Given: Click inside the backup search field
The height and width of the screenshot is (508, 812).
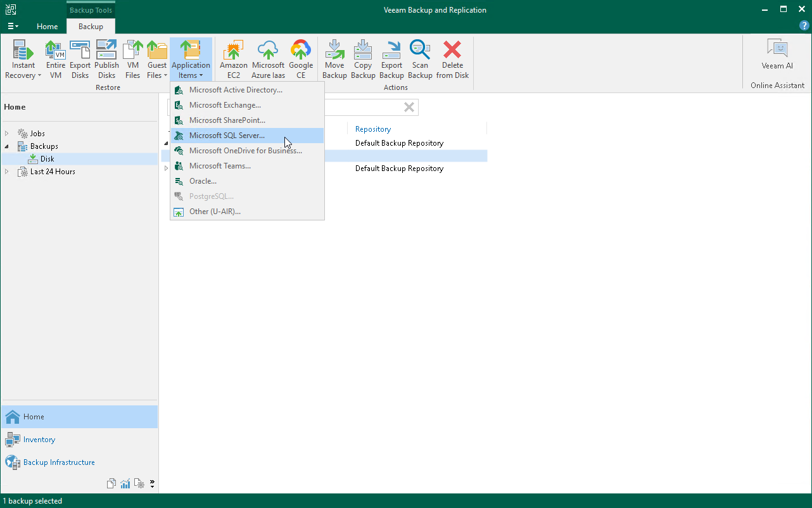Looking at the screenshot, I should coord(363,108).
